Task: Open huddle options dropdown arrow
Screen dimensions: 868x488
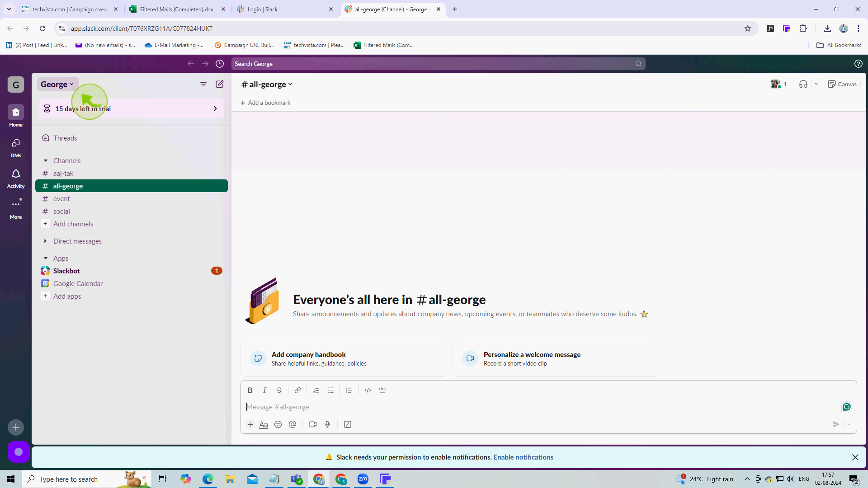Action: [x=816, y=84]
